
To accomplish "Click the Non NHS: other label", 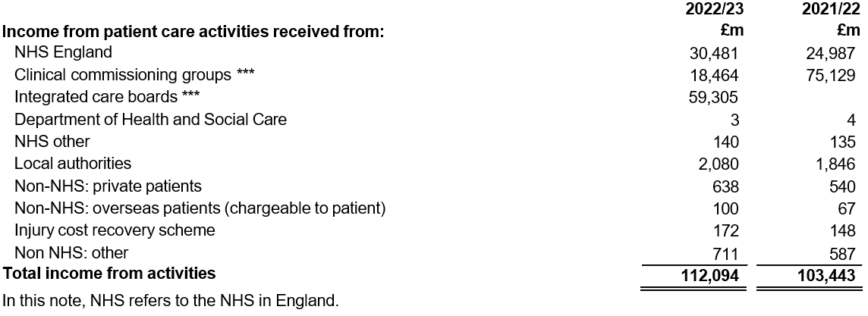I will [71, 253].
